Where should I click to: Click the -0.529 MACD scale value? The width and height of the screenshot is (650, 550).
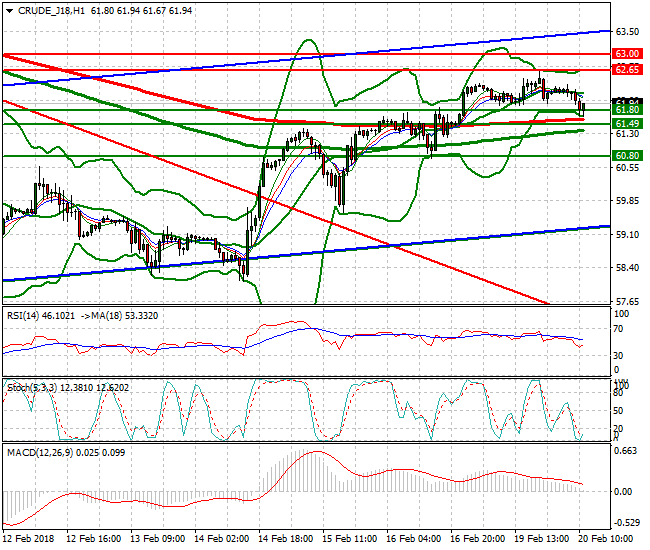625,523
